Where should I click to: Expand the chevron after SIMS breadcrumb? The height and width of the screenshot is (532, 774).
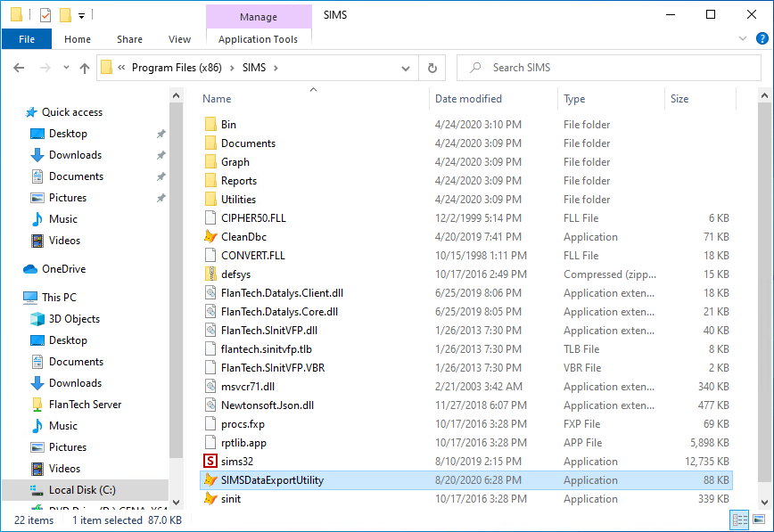pos(276,68)
